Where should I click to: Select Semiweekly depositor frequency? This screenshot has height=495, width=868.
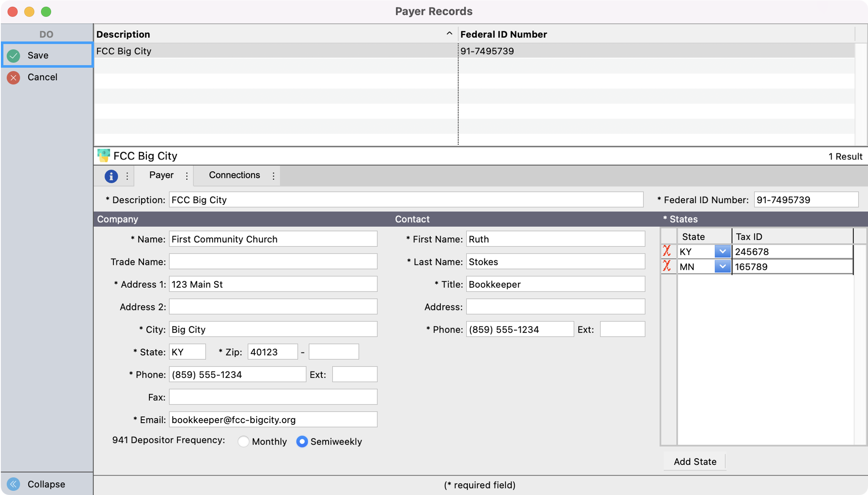coord(302,442)
